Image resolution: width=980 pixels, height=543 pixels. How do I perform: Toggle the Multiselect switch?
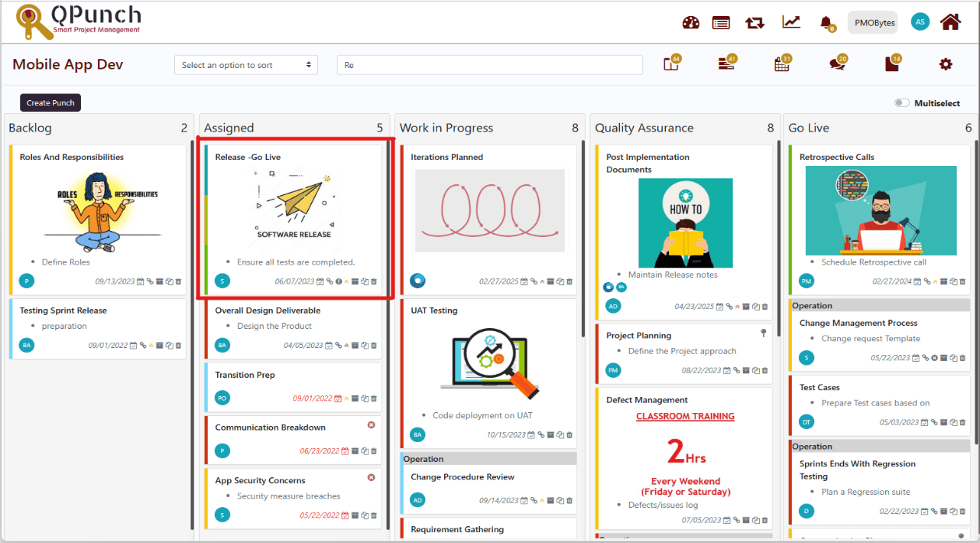(902, 103)
